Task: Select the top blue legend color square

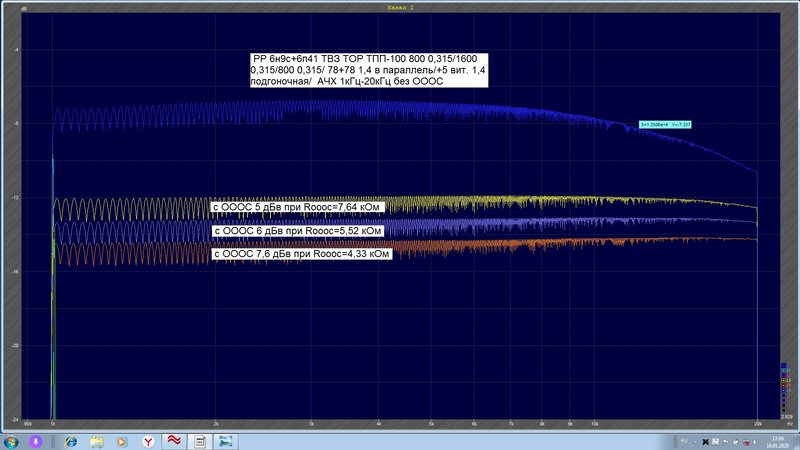Action: click(784, 365)
